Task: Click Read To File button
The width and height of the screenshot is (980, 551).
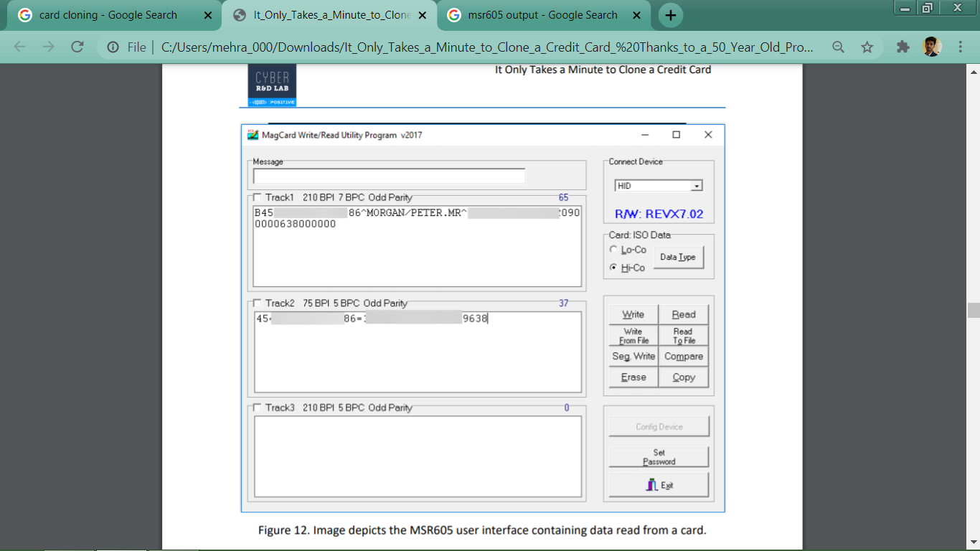Action: click(x=684, y=336)
